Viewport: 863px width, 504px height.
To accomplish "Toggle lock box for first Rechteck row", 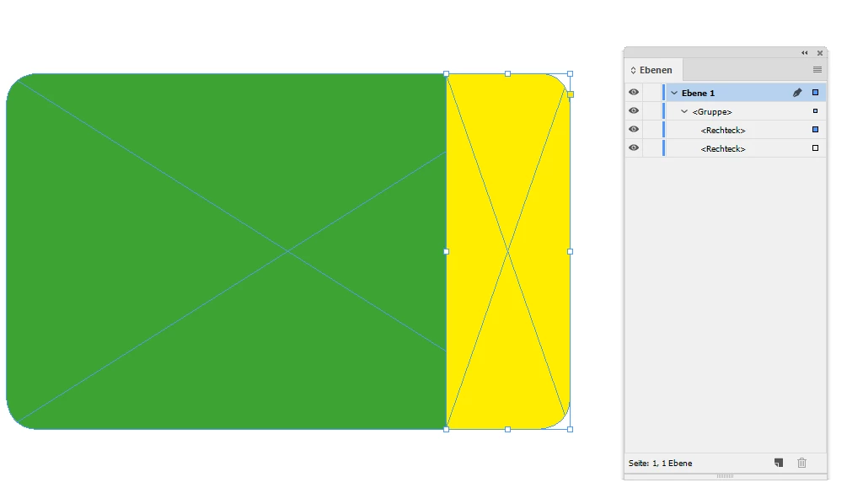I will [651, 129].
